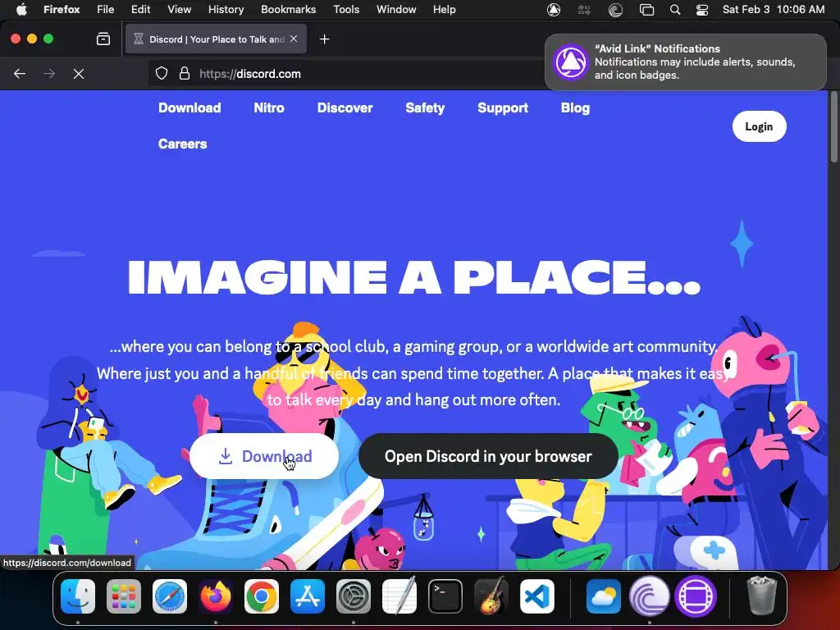Select the Discord tab
840x630 pixels.
(x=216, y=39)
